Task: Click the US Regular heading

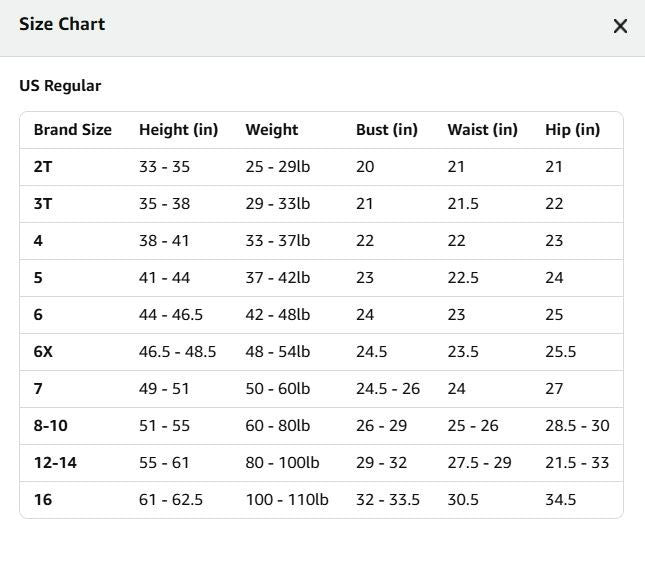Action: 60,86
